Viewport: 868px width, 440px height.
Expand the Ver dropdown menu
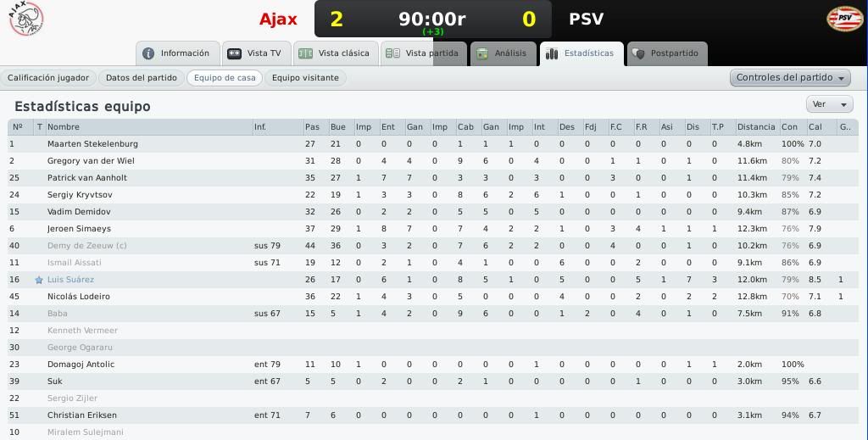point(829,104)
